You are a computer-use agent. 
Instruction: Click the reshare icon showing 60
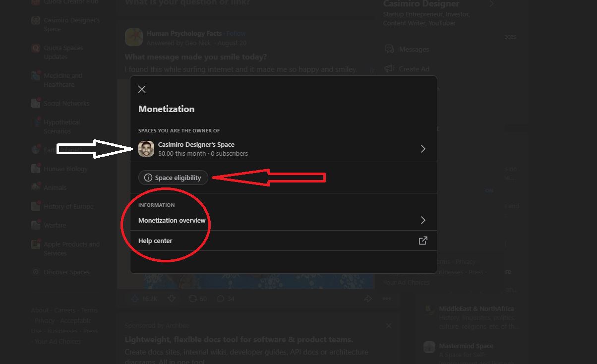(193, 299)
